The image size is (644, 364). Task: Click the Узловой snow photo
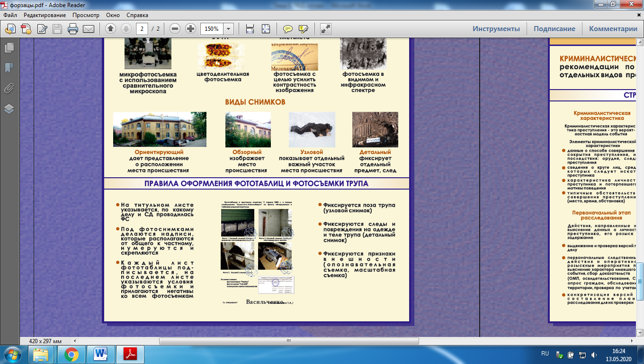312,129
